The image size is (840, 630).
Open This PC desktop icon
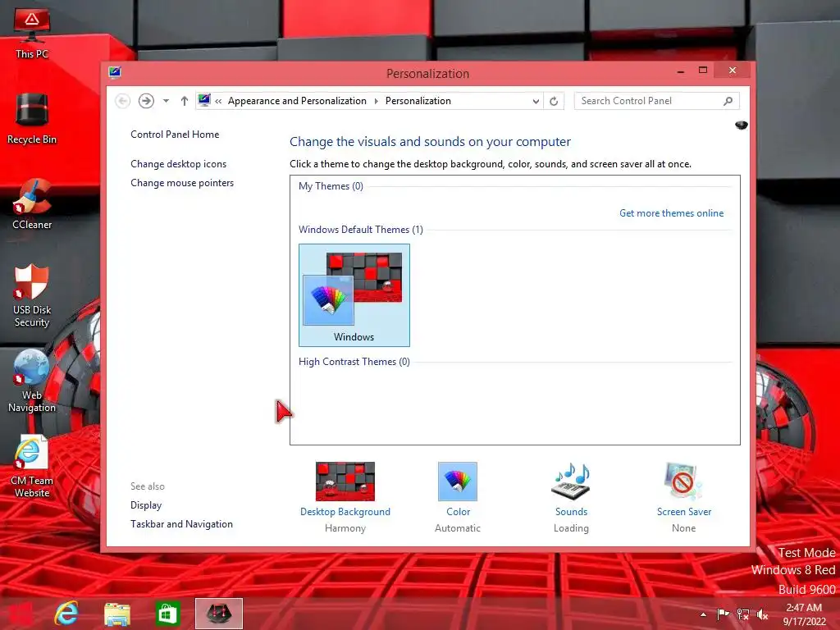[x=32, y=33]
